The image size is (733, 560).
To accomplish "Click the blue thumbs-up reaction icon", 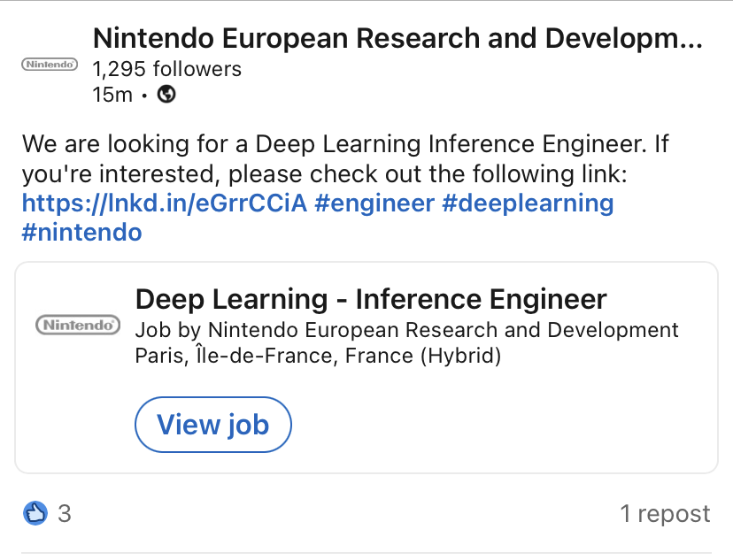I will coord(35,512).
